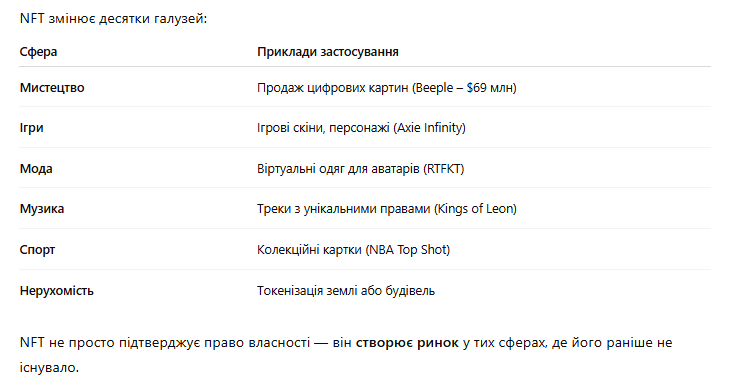
Task: Click the Kings of Leon example cell
Action: (x=387, y=209)
